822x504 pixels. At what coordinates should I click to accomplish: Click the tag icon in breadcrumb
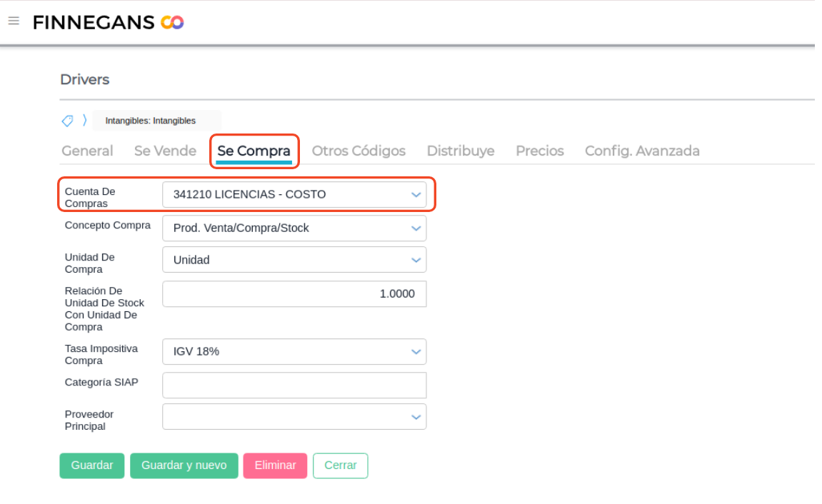point(67,121)
